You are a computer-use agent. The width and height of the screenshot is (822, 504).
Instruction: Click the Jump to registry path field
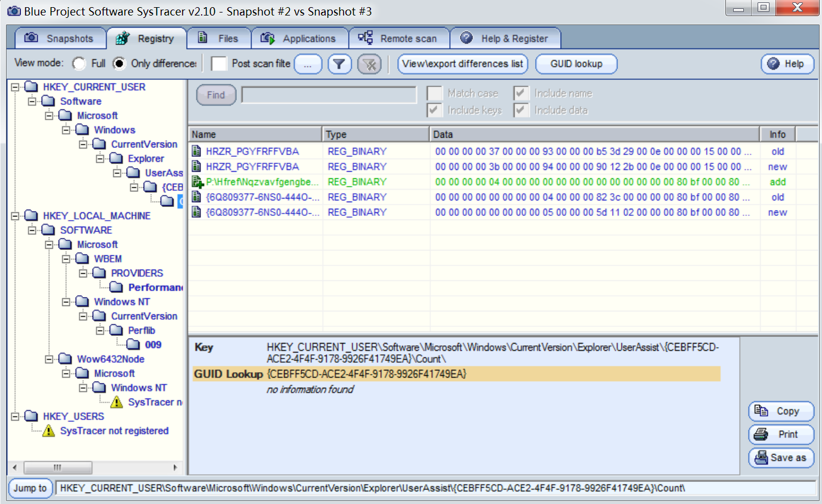tap(435, 488)
